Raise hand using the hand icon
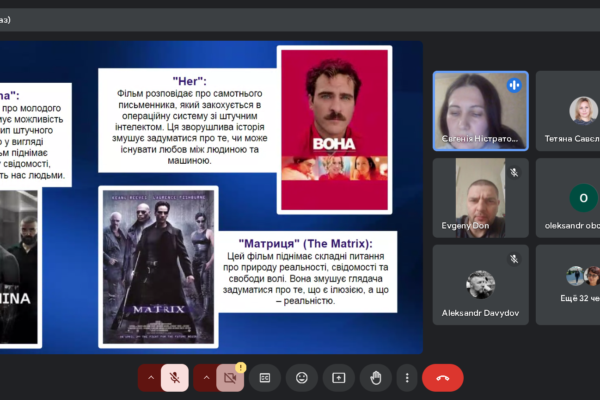The width and height of the screenshot is (600, 400). [376, 378]
